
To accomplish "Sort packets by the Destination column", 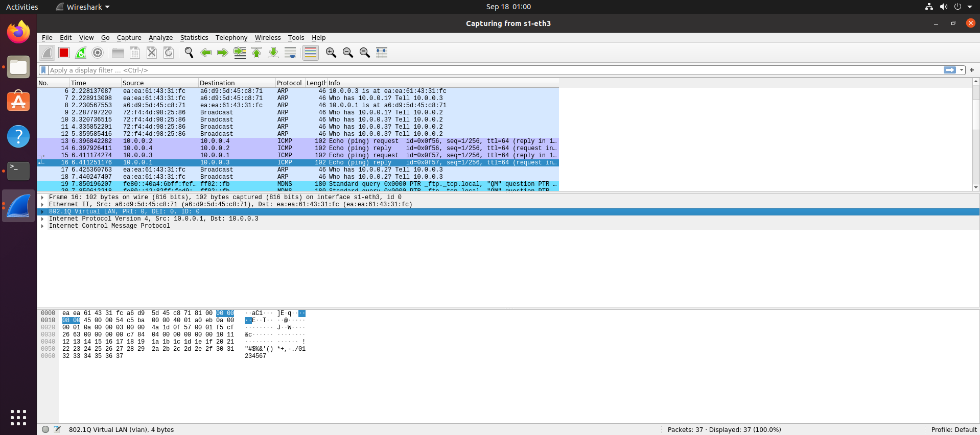I will point(237,83).
